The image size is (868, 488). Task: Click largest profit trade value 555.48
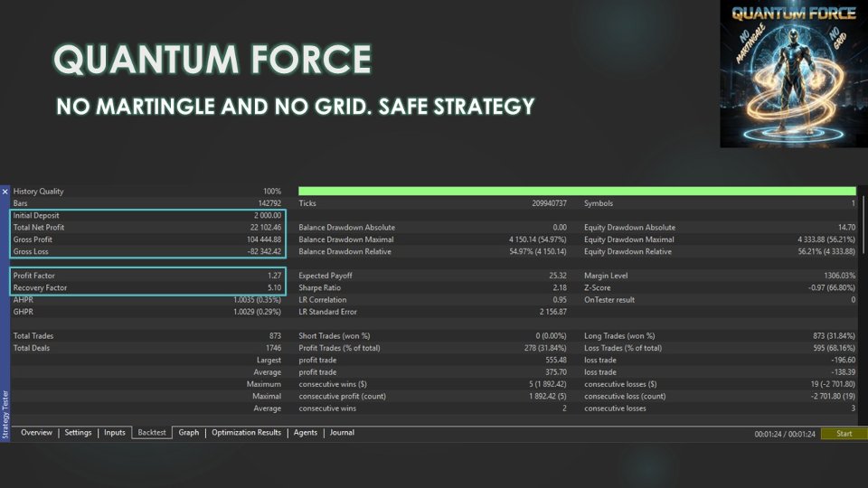click(x=556, y=361)
